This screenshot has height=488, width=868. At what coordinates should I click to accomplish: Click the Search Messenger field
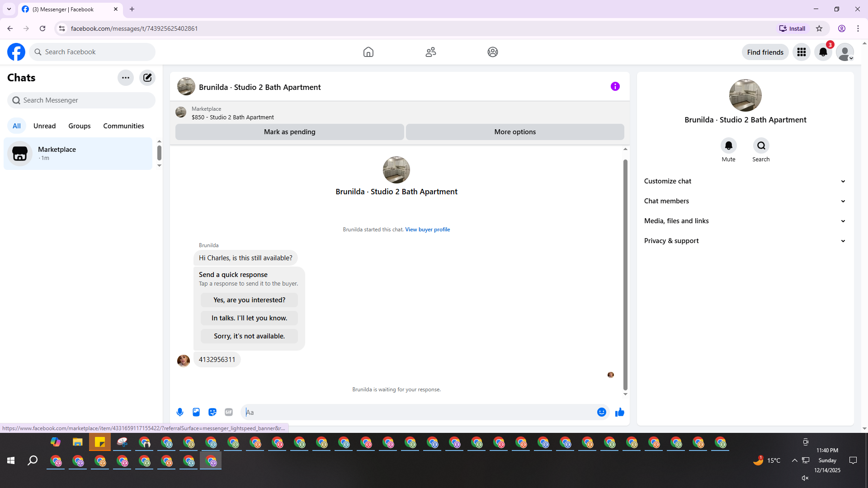tap(81, 100)
